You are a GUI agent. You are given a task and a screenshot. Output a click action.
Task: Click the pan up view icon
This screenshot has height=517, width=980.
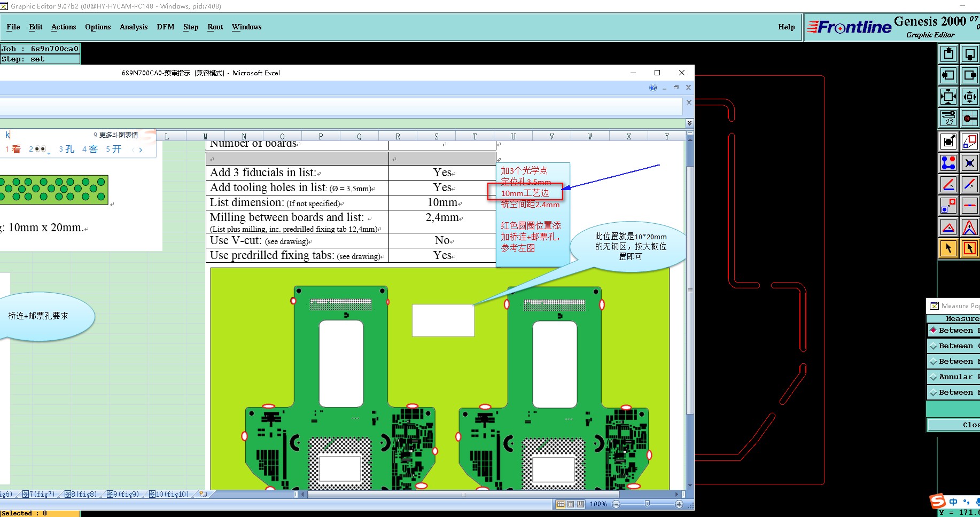tap(948, 54)
